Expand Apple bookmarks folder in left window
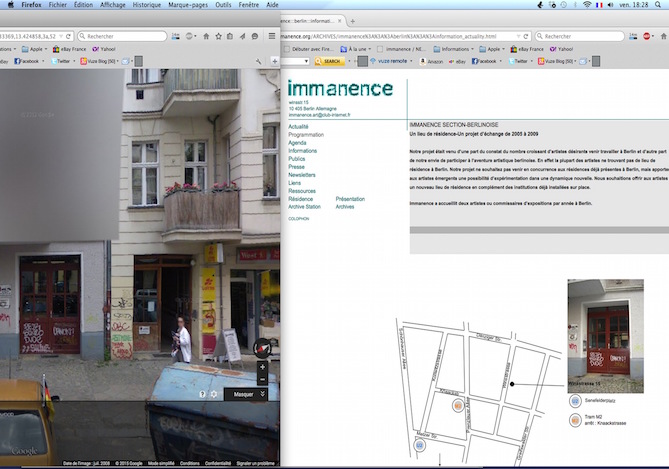Viewport: 669px width, 469px height. (x=34, y=49)
